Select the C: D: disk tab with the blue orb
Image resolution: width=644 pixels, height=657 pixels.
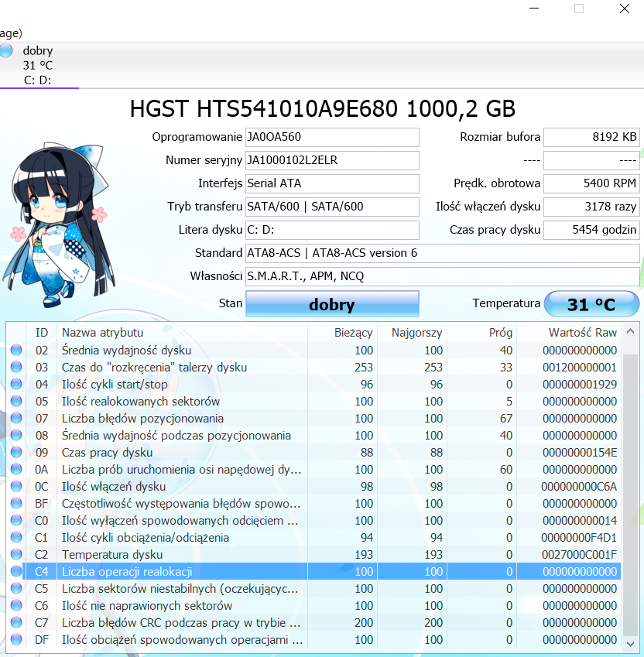click(38, 65)
